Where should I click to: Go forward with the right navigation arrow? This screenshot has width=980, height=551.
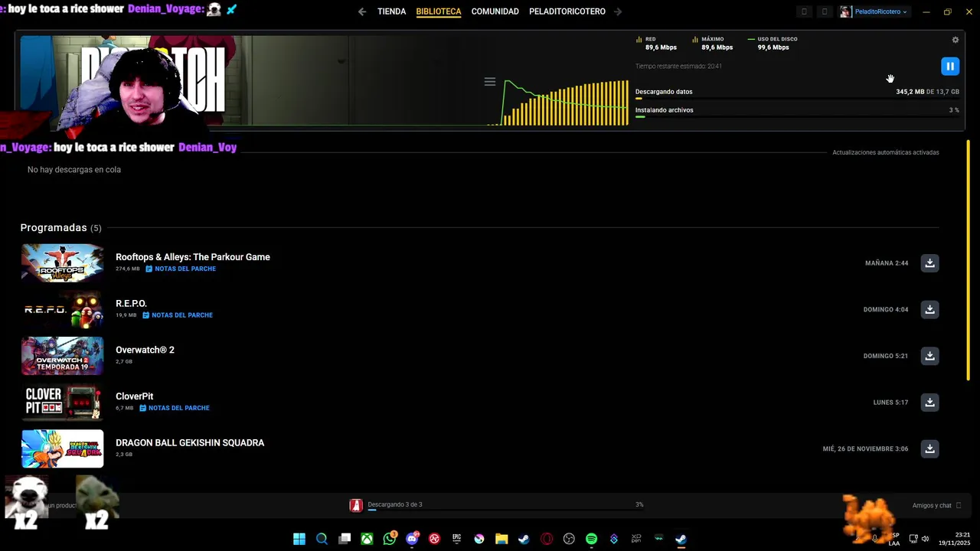[618, 11]
